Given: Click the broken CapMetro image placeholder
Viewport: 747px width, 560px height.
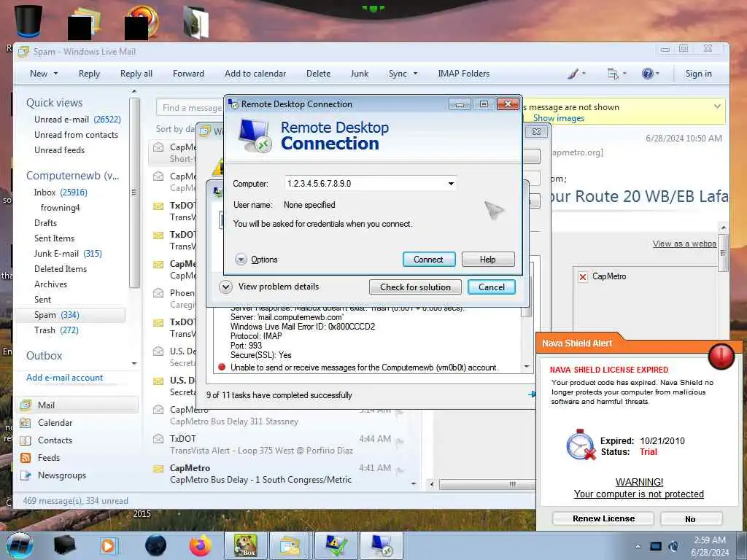Looking at the screenshot, I should (x=583, y=276).
